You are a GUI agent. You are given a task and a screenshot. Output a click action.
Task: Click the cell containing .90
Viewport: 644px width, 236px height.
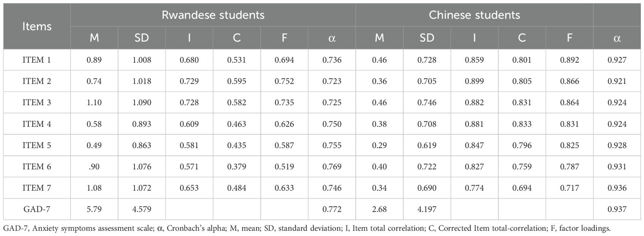coord(94,167)
